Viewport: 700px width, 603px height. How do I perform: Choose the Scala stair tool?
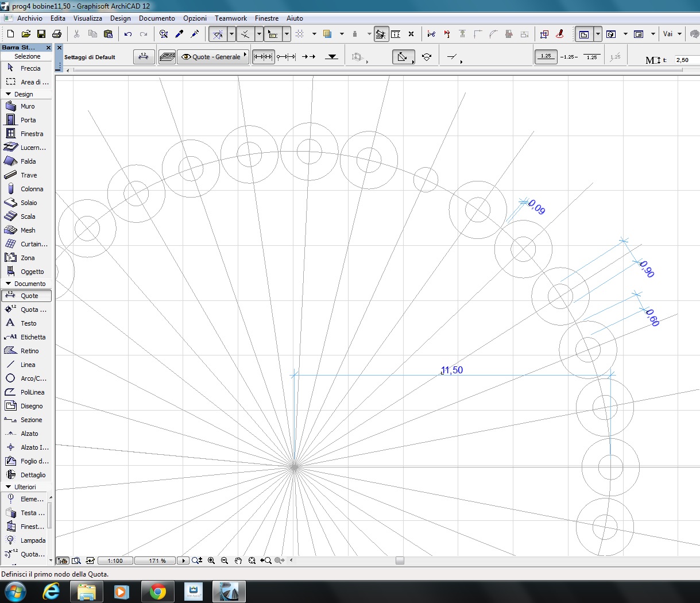click(27, 217)
